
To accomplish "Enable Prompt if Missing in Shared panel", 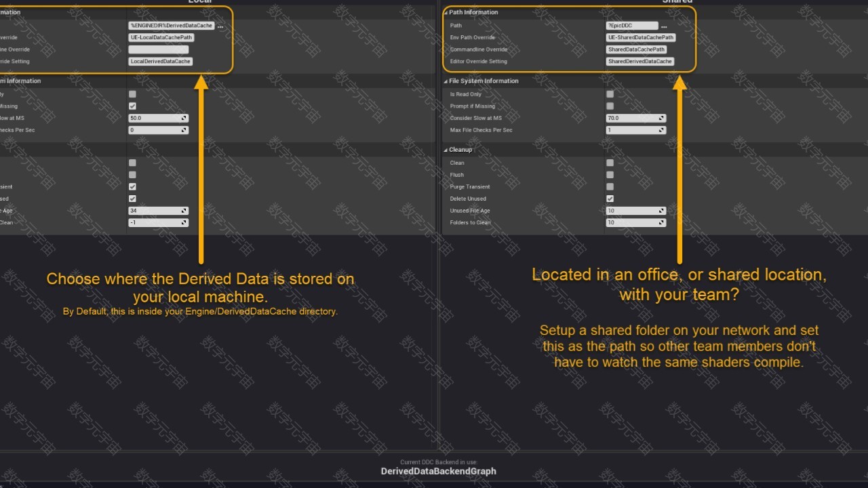I will 610,106.
